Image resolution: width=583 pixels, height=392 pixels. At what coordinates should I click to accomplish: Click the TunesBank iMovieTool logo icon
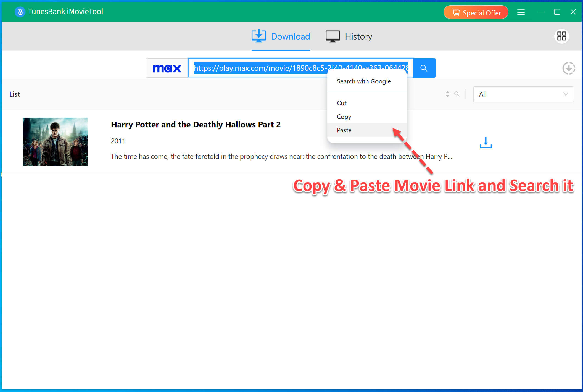(x=20, y=12)
